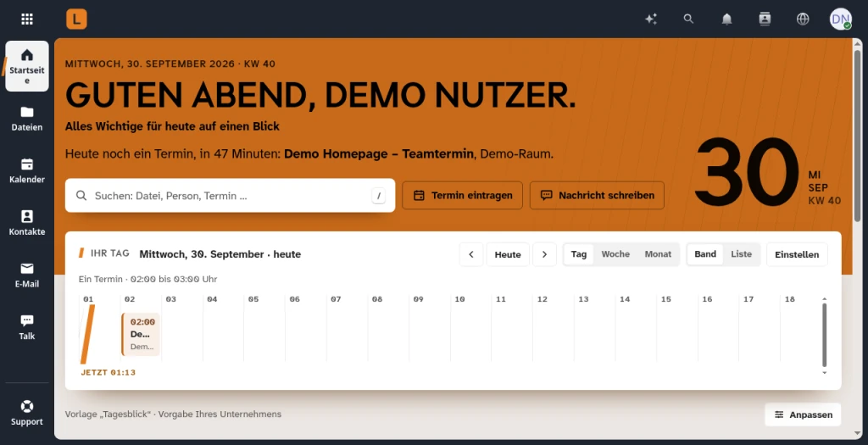Open Kontakte in the sidebar
Screen dimensions: 868x445
pos(27,223)
